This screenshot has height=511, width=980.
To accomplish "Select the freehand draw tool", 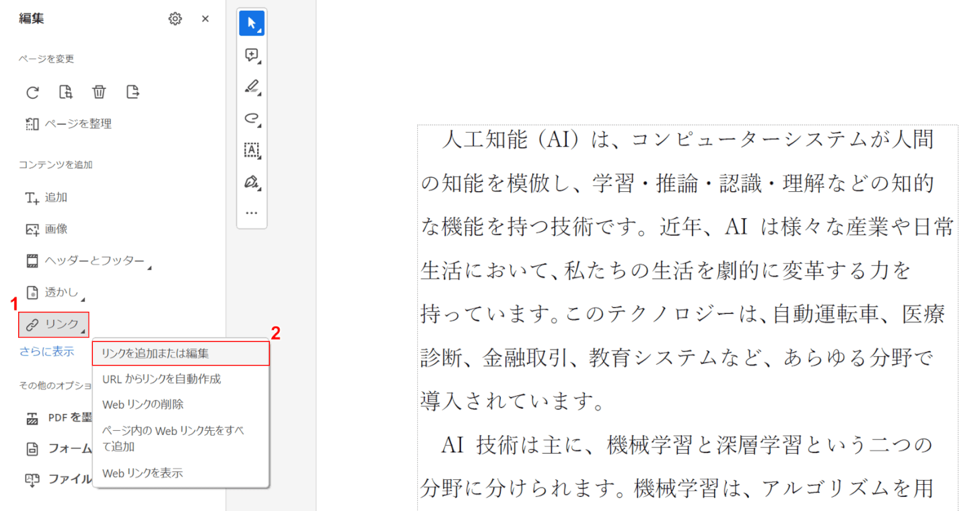I will 252,118.
